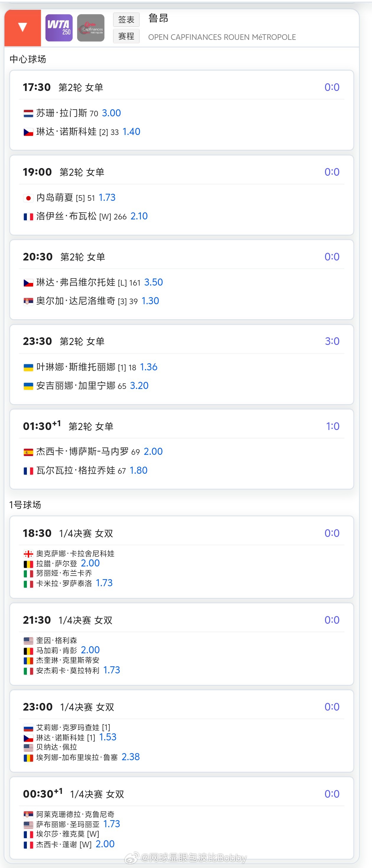
Task: Click the OPEN CAPFINANCES ROUEN MéTROPOLE title
Action: click(222, 37)
